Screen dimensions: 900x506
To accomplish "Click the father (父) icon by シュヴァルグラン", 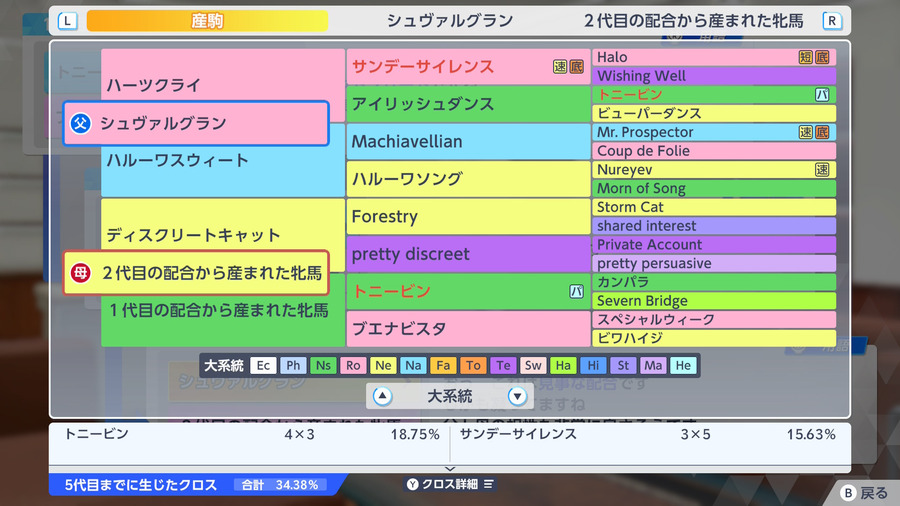I will [x=80, y=123].
